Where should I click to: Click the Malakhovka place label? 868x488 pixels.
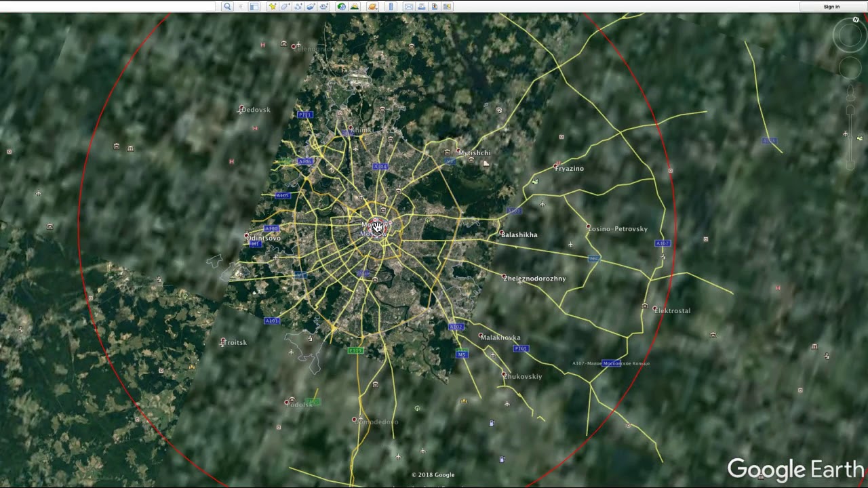[x=500, y=338]
